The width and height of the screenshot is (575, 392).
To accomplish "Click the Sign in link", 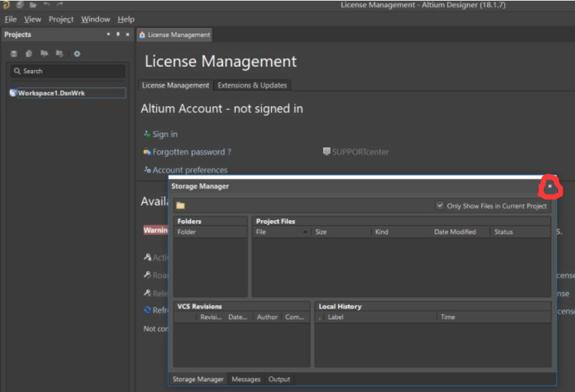I will pos(165,134).
